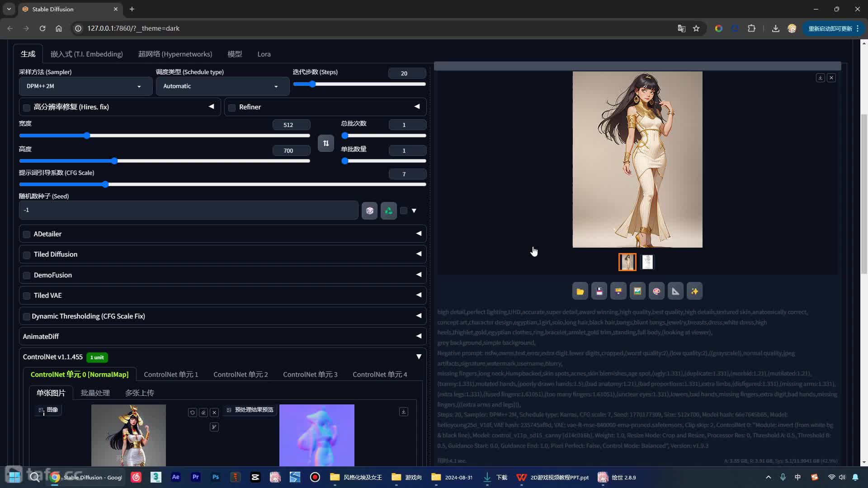The image size is (868, 488).
Task: Open the Sampler dropdown showing DPM++ 2M
Action: tap(85, 86)
